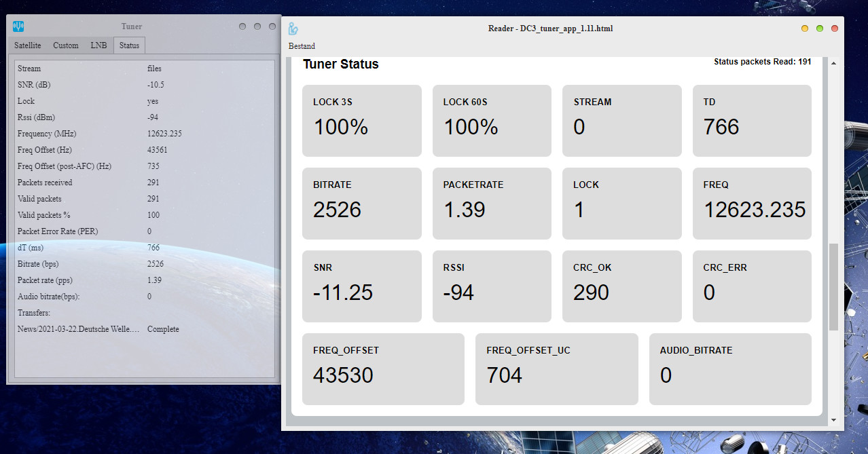
Task: Select the Deutsche Welle transfer entry
Action: pyautogui.click(x=78, y=329)
